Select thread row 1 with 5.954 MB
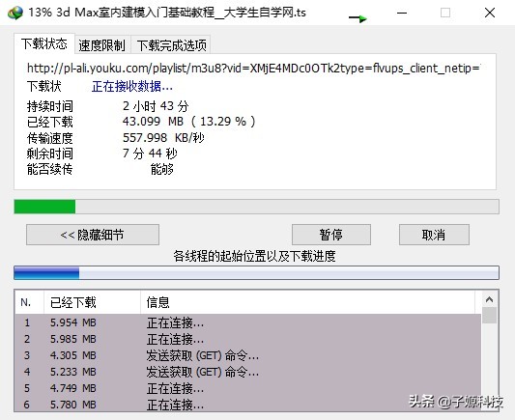Image resolution: width=515 pixels, height=420 pixels. click(248, 322)
